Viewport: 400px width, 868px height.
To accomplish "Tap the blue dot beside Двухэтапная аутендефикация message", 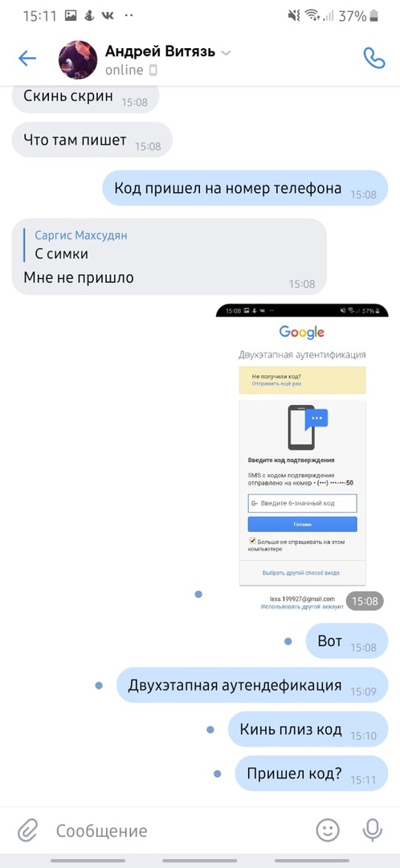I will click(x=99, y=686).
